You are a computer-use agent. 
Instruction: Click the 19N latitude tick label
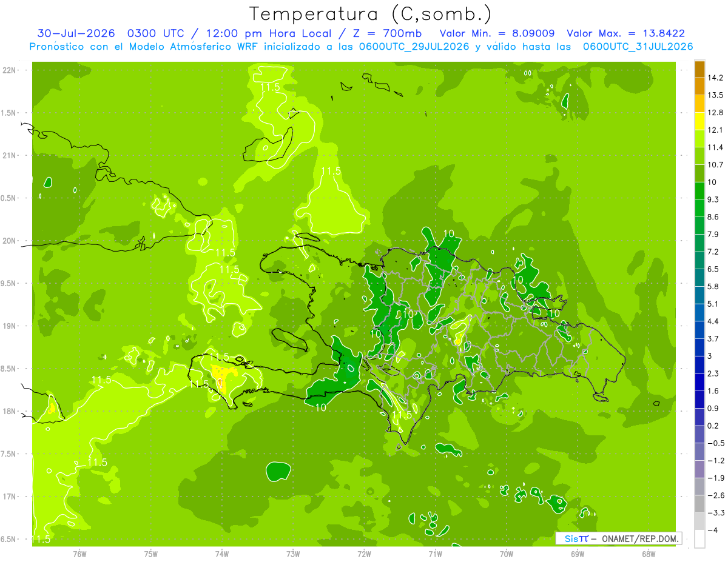tap(10, 326)
